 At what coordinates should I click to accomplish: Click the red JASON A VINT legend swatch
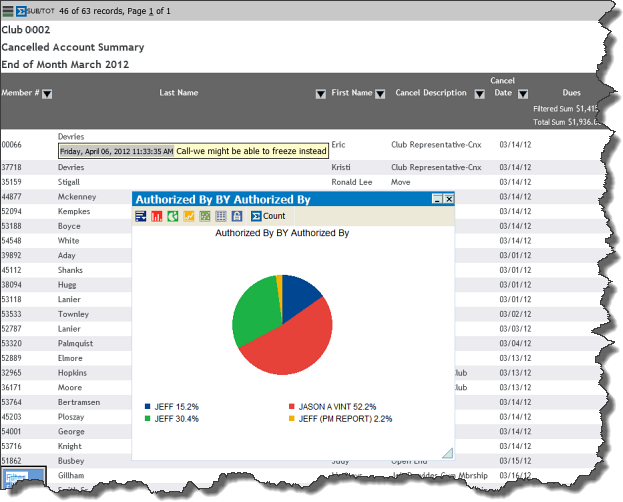tap(292, 406)
